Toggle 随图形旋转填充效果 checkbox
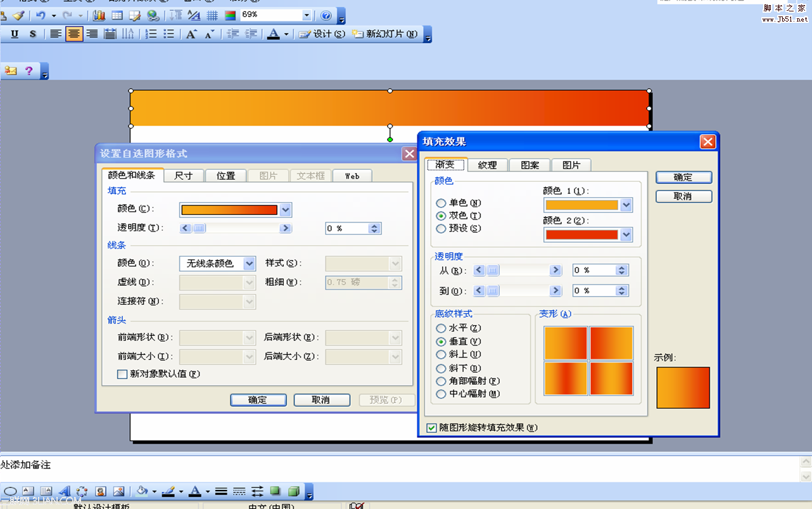 click(x=432, y=428)
